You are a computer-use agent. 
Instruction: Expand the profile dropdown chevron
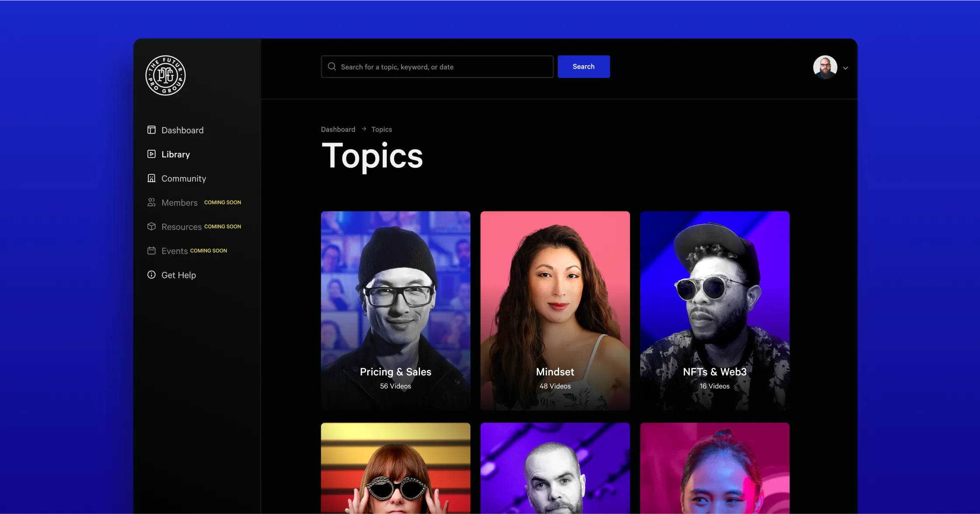pyautogui.click(x=845, y=68)
